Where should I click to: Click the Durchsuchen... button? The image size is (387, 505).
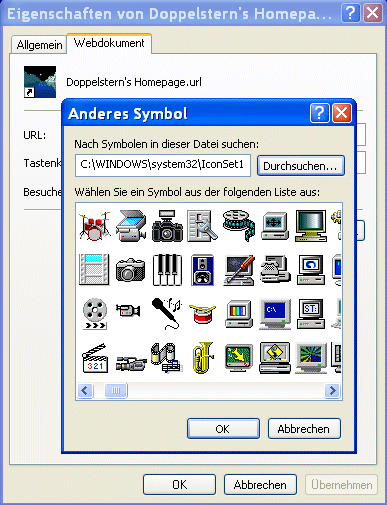tap(300, 166)
